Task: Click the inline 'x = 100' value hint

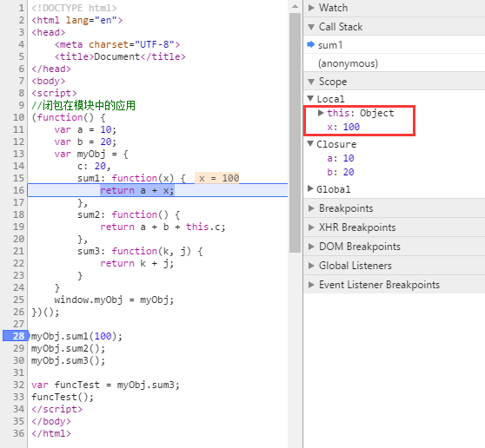Action: pos(217,178)
